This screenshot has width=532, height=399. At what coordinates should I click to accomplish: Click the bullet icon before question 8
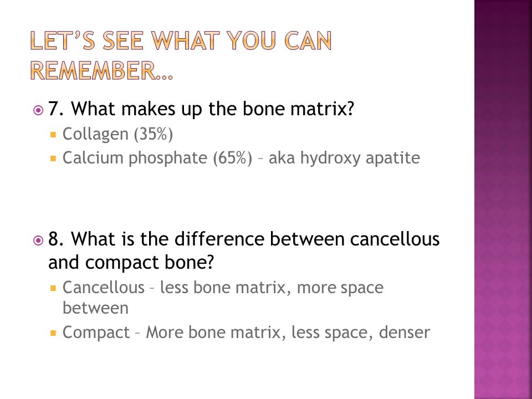click(38, 241)
